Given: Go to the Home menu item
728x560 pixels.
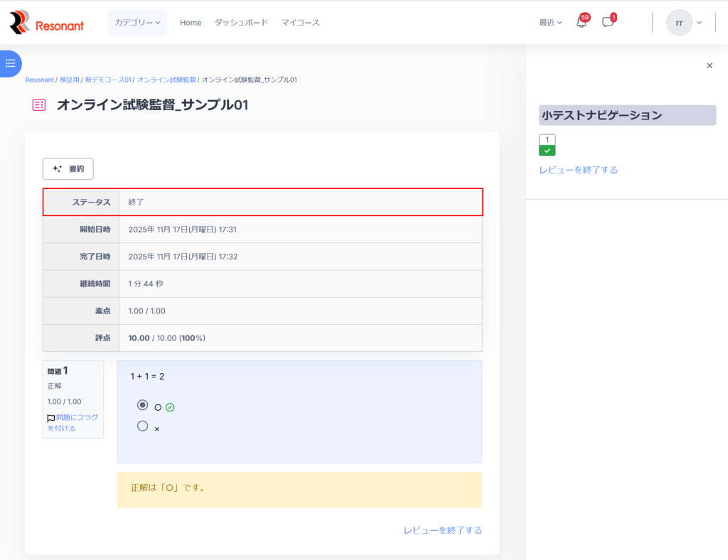Looking at the screenshot, I should coord(191,23).
